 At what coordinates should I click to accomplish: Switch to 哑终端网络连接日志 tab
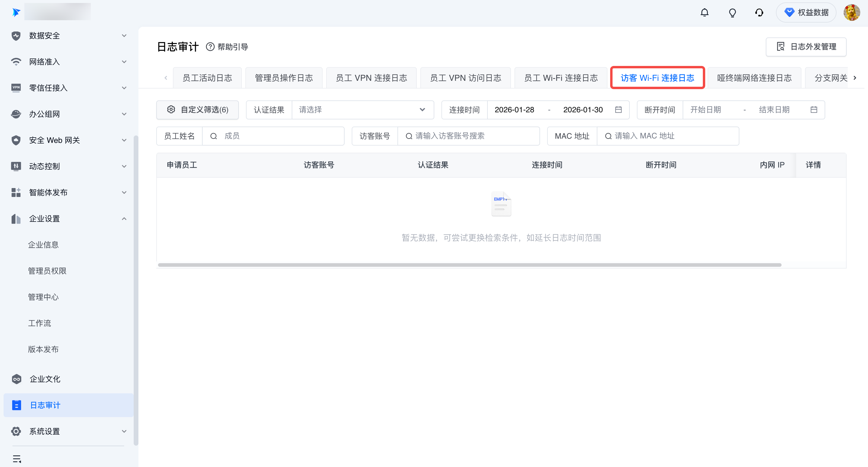pos(754,78)
